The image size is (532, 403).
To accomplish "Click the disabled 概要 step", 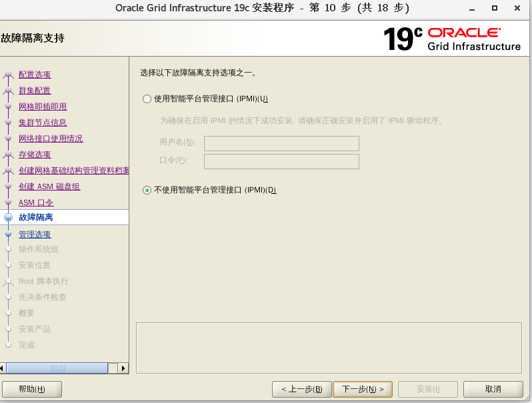I will [x=27, y=313].
